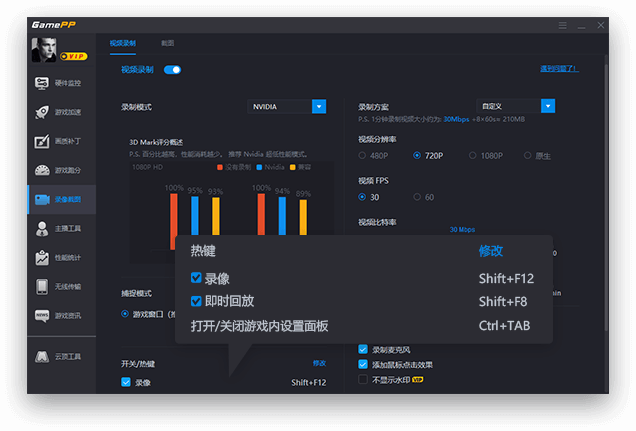Screen dimensions: 636x431
Task: Click 1080P HD chart label
Action: (x=148, y=167)
